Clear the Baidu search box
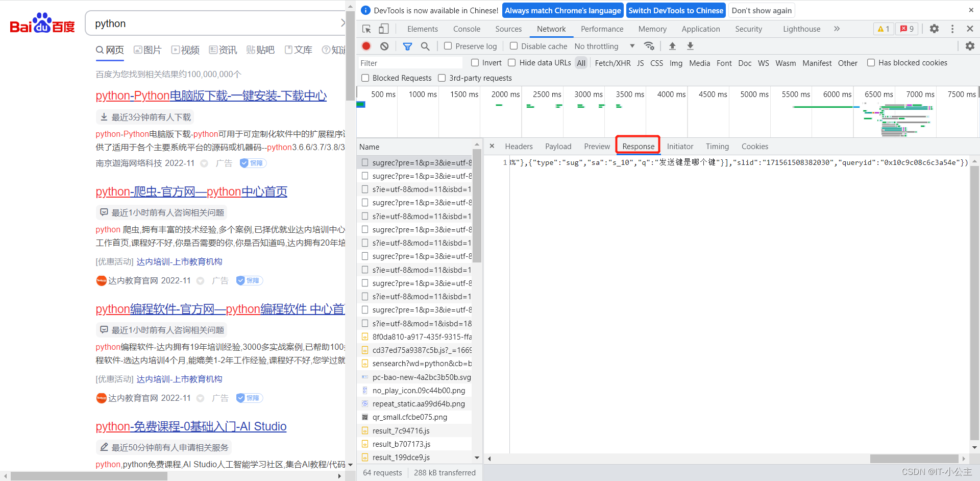The width and height of the screenshot is (980, 481). [x=342, y=23]
